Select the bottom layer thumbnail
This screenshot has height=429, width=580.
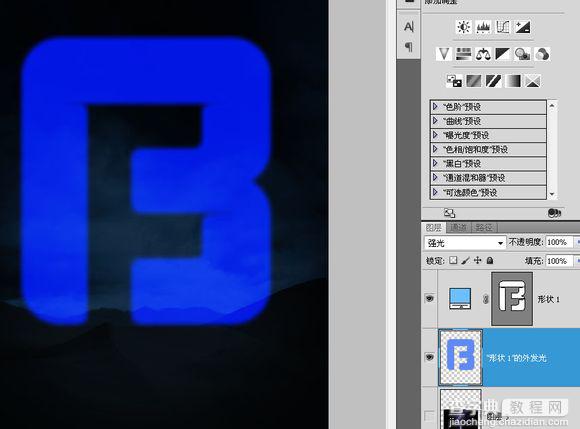point(461,409)
